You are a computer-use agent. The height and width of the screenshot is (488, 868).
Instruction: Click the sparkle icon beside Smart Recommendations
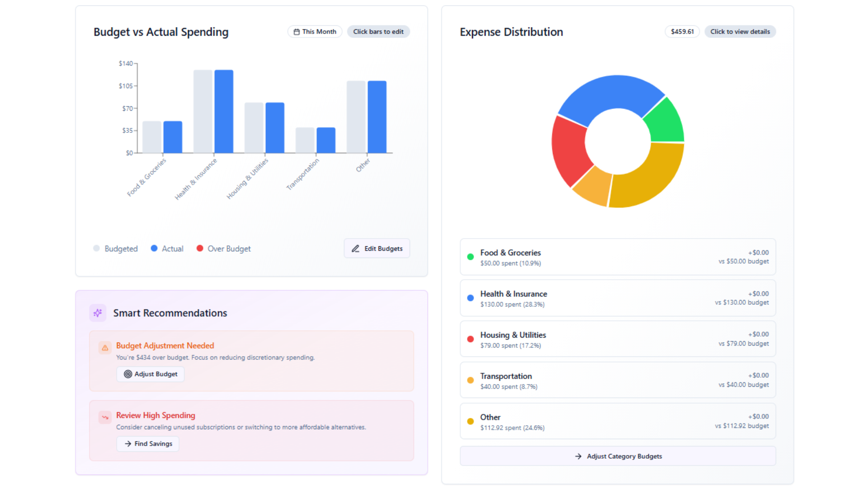(x=98, y=313)
